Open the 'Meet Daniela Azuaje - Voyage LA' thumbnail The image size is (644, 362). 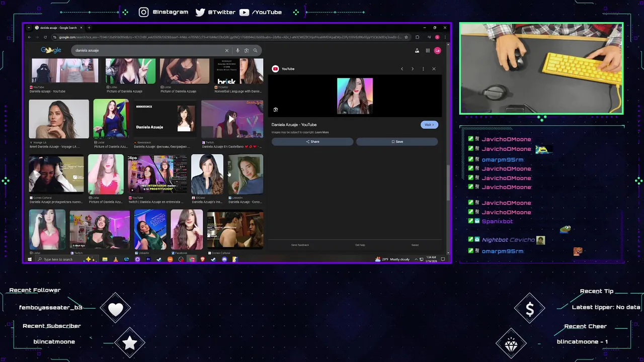59,119
